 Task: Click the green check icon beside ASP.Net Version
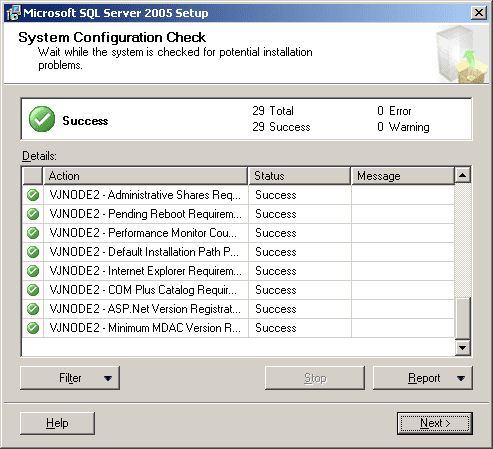pos(33,309)
